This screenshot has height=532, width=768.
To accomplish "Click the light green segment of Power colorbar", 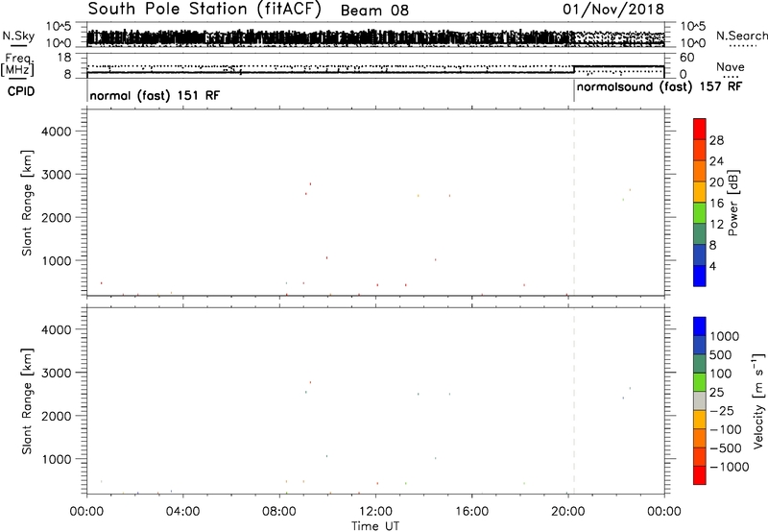I will (700, 213).
